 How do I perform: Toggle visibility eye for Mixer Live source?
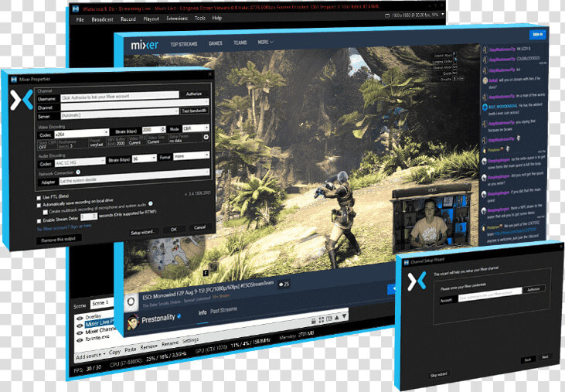tap(80, 326)
